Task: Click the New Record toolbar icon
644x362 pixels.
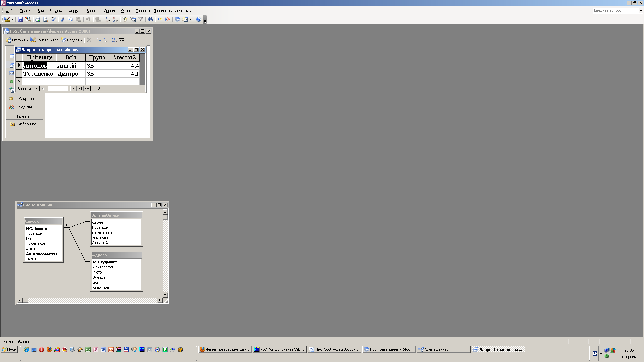Action: coord(160,19)
